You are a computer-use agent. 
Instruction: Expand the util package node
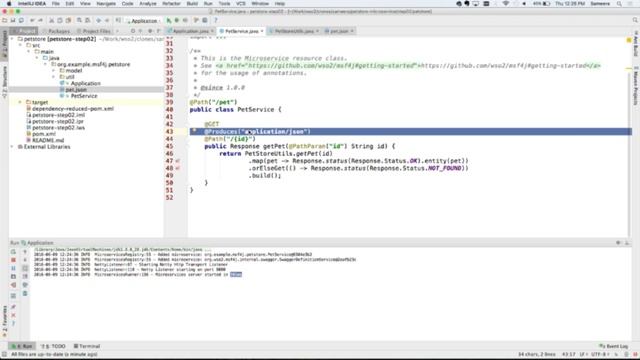click(53, 77)
